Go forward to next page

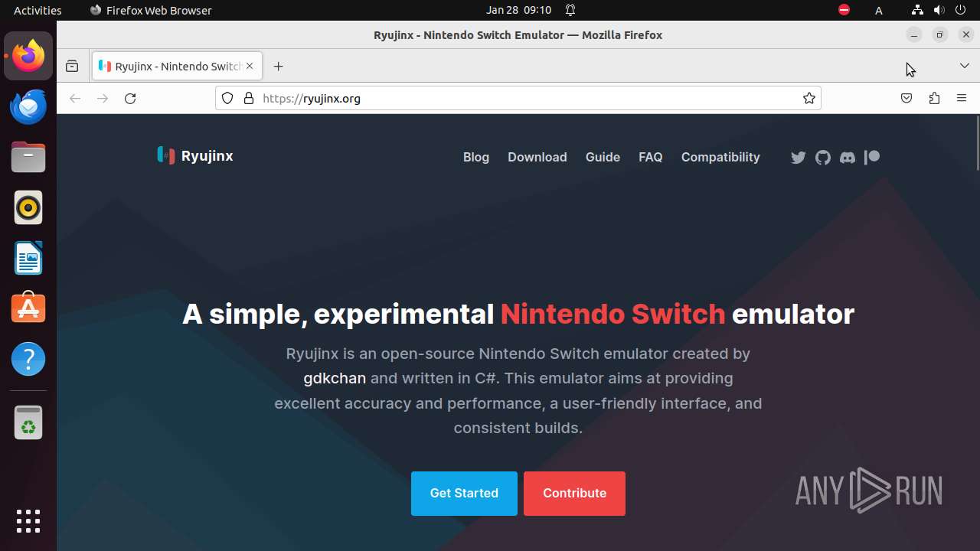pos(103,98)
